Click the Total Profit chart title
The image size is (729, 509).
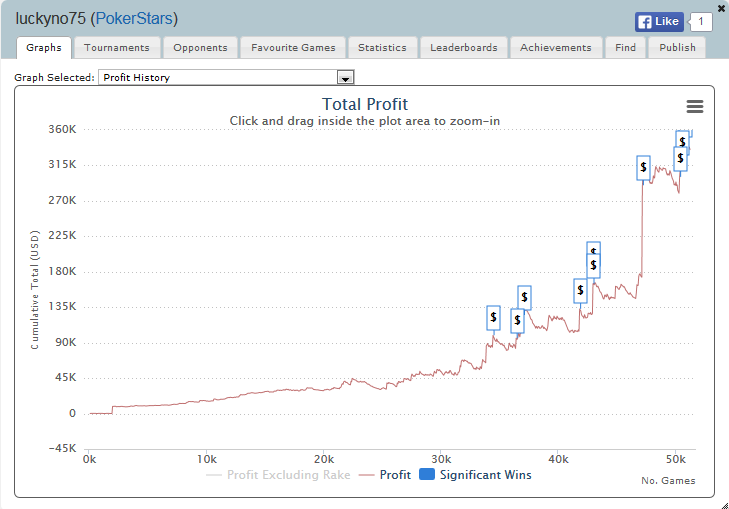click(364, 104)
